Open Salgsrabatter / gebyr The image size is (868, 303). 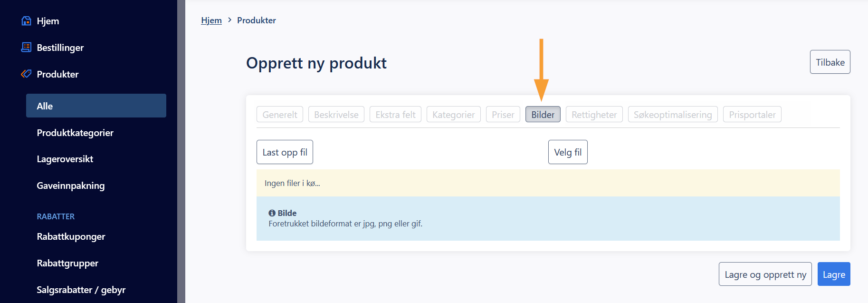pos(81,290)
